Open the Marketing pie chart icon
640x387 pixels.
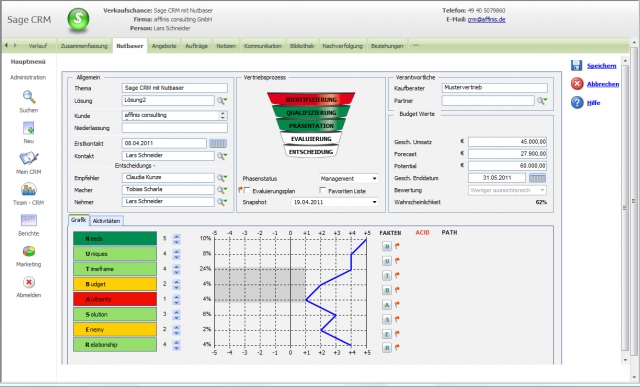[29, 251]
